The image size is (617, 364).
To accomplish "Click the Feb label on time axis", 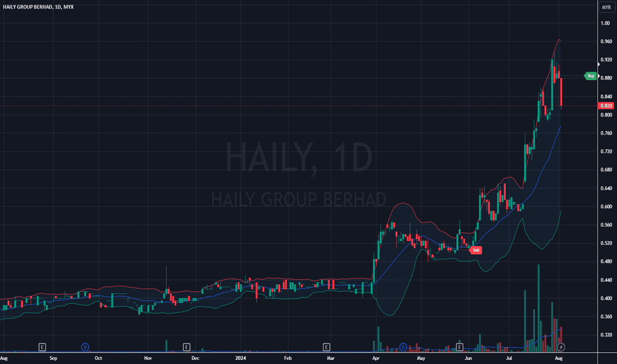I will point(287,358).
